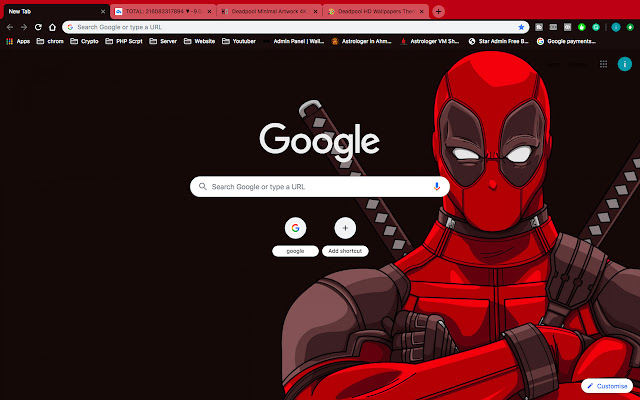Expand the PHP Scrpt bookmarks folder
The height and width of the screenshot is (400, 640).
(x=124, y=41)
